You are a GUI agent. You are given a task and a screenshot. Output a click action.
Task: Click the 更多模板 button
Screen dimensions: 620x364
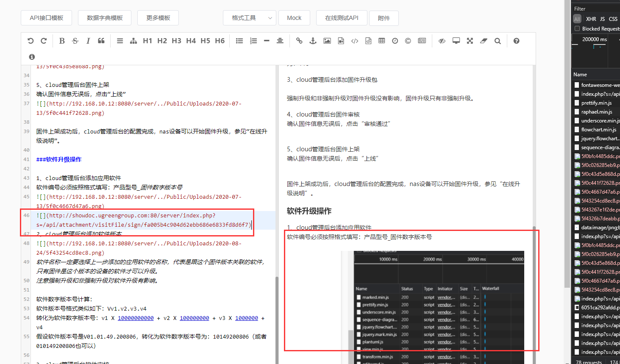tap(158, 18)
